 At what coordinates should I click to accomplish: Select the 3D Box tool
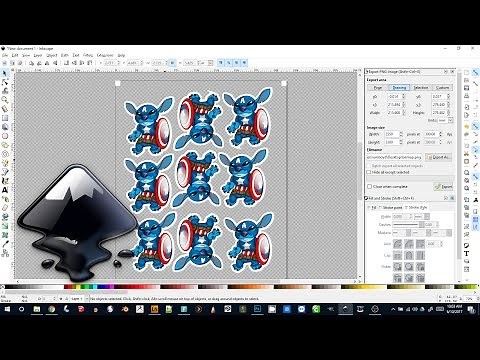[x=5, y=127]
